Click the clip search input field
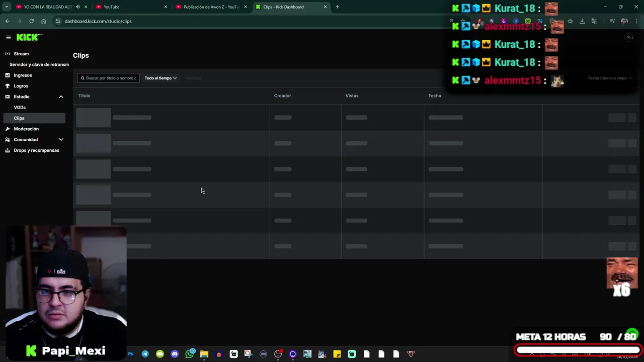This screenshot has height=362, width=644. [x=108, y=78]
